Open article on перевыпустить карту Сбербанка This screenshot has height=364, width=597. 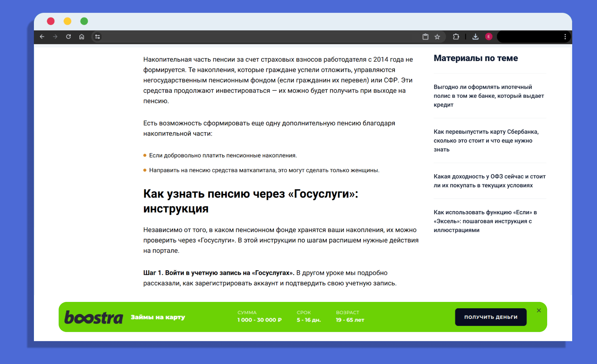tap(486, 140)
